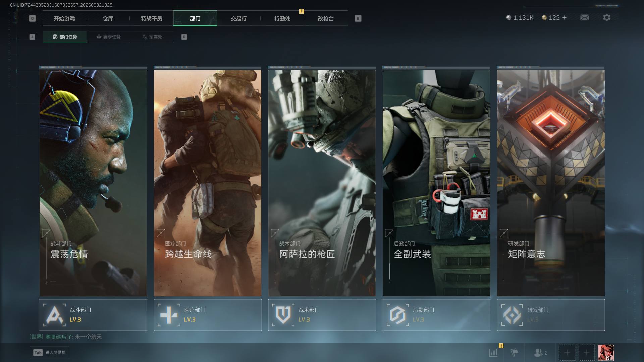The width and height of the screenshot is (644, 362).
Task: Click the 医疗部门 LV.3 panel
Action: [x=208, y=315]
